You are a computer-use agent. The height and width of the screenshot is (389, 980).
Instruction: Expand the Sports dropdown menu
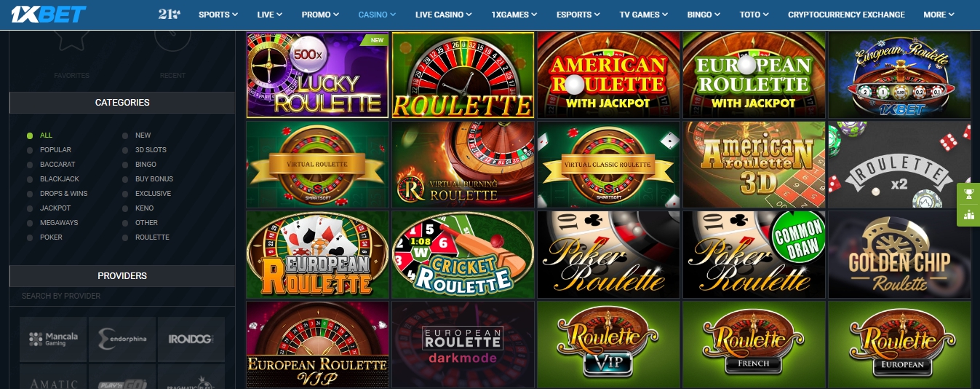click(x=218, y=15)
